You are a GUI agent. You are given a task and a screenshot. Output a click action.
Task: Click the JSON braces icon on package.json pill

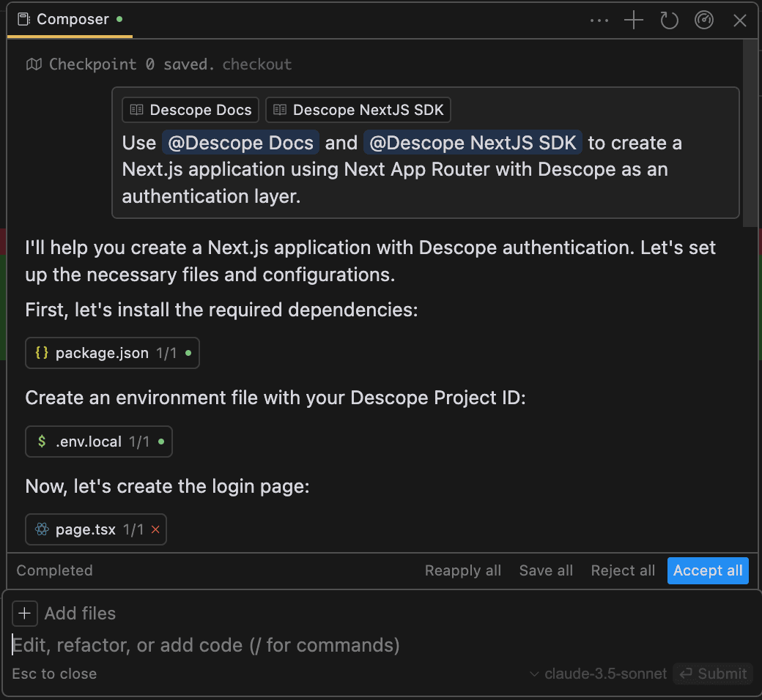click(42, 352)
